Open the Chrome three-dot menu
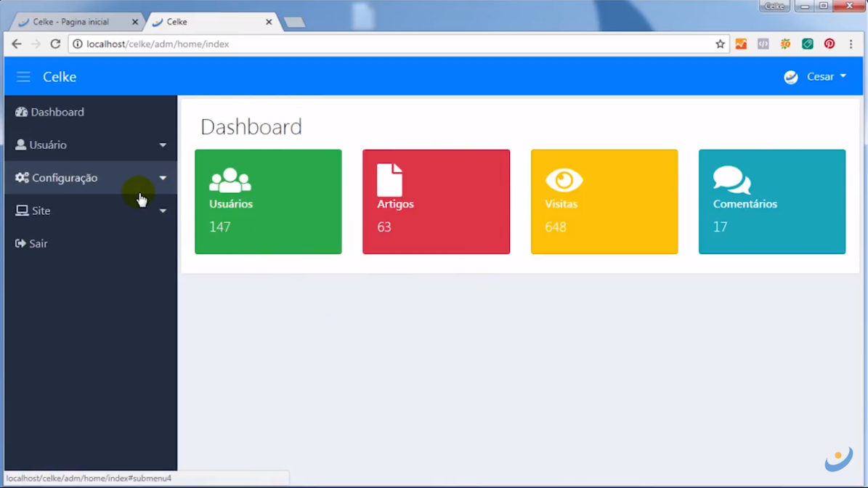868x488 pixels. click(x=851, y=44)
